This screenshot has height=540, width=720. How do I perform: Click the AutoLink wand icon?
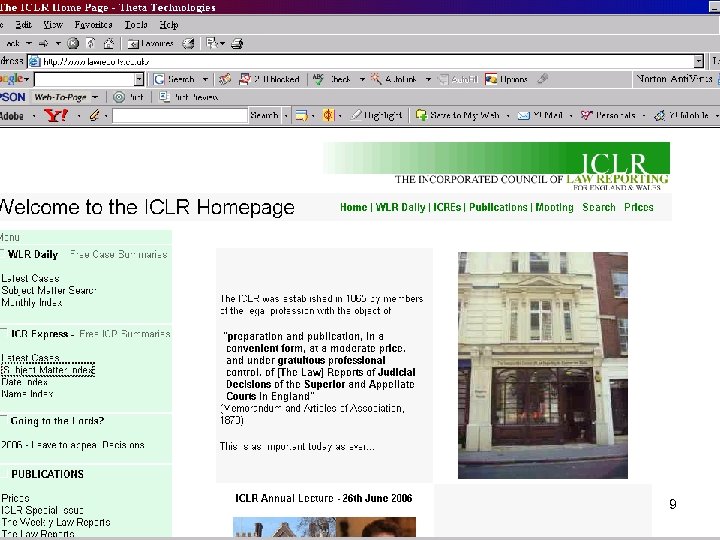point(376,79)
